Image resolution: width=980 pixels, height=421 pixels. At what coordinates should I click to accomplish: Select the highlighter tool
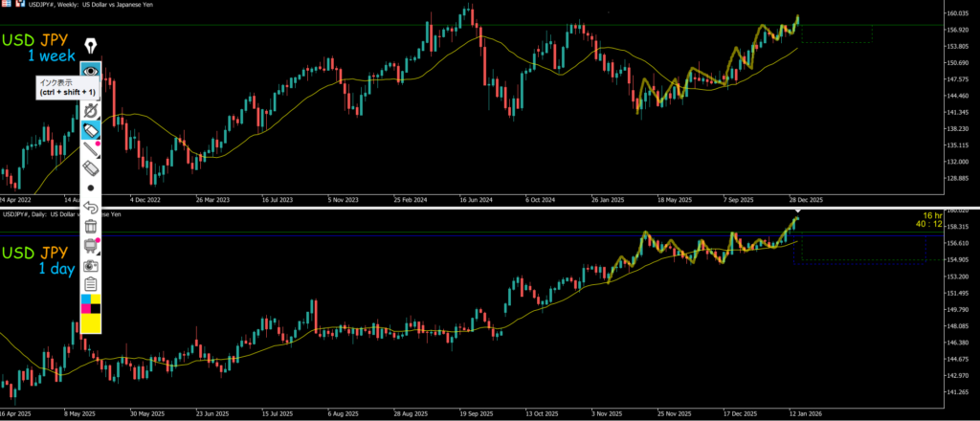pyautogui.click(x=91, y=129)
